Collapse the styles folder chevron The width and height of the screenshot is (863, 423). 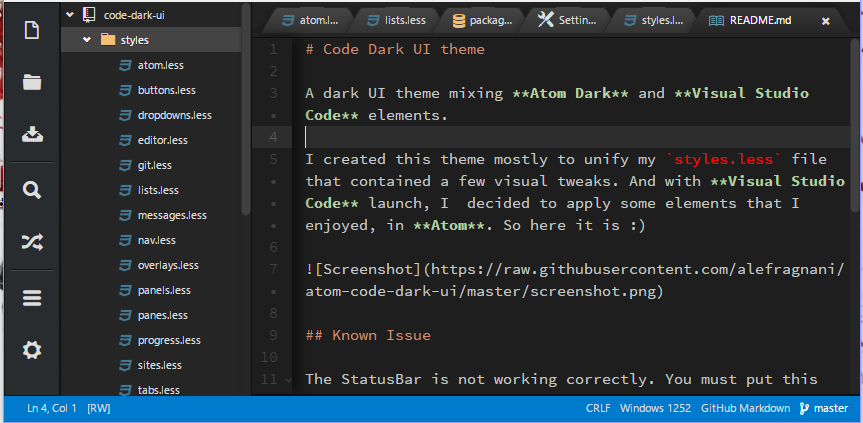click(x=87, y=40)
